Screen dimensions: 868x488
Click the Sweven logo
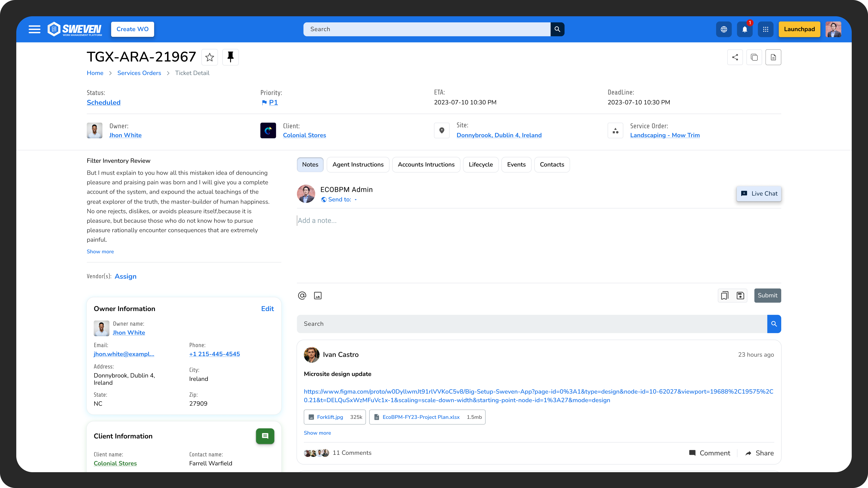click(x=74, y=29)
